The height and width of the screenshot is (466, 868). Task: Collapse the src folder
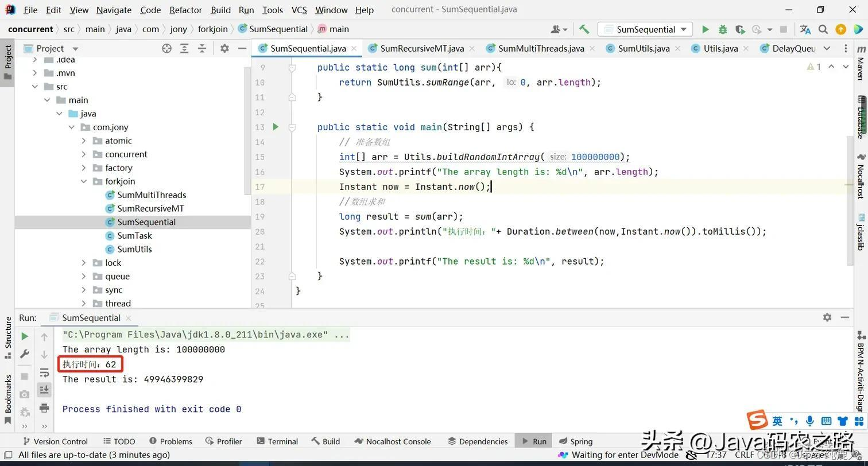point(35,87)
